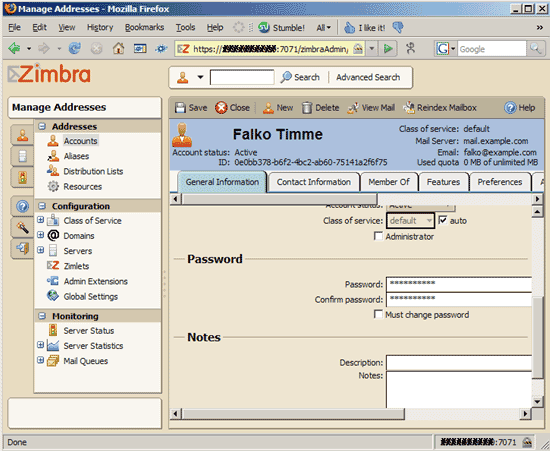
Task: Click the bottom horizontal scrollbar thumb
Action: (293, 414)
